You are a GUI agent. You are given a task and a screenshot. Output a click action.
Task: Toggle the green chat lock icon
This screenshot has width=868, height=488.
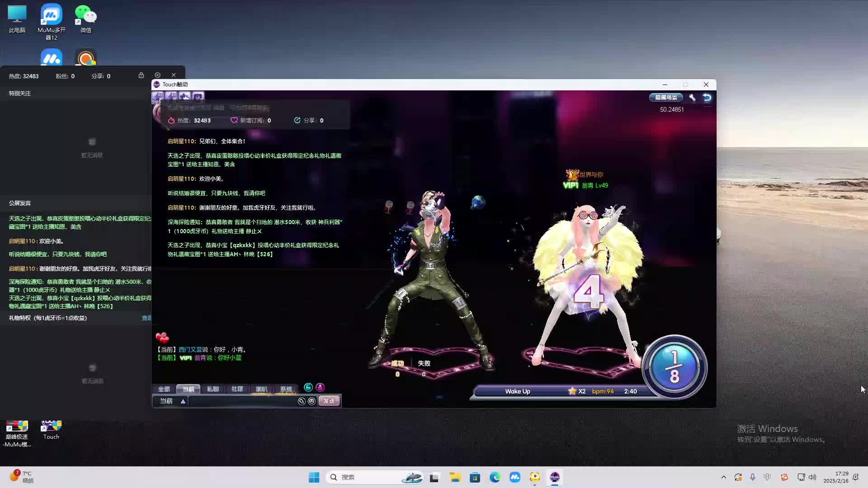pos(308,387)
